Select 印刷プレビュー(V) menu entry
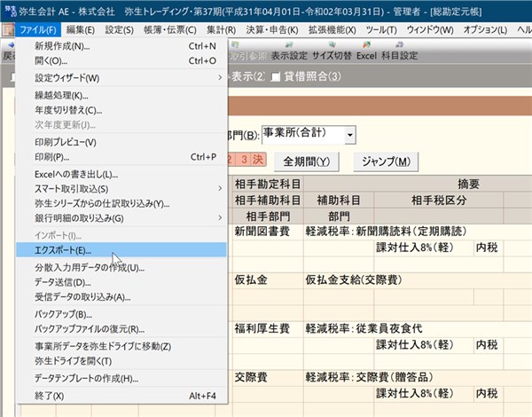Viewport: 532px width, 417px height. pyautogui.click(x=121, y=142)
